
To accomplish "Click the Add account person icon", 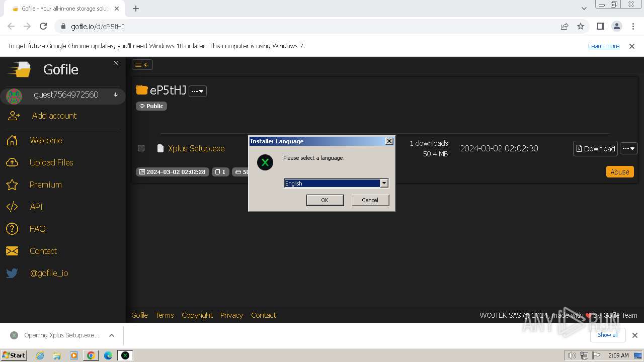I will tap(14, 116).
